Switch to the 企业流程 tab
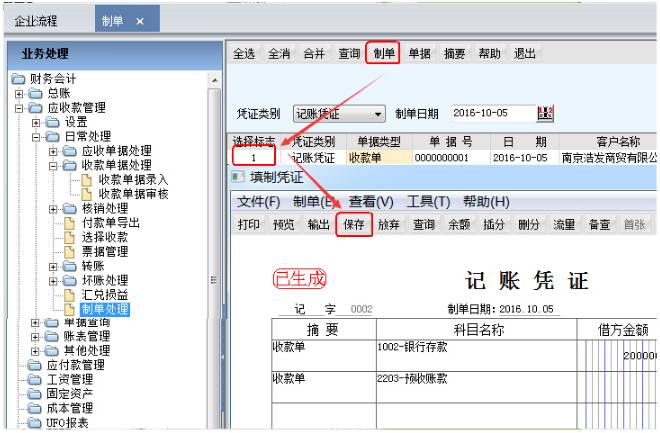Image resolution: width=660 pixels, height=433 pixels. (x=36, y=21)
